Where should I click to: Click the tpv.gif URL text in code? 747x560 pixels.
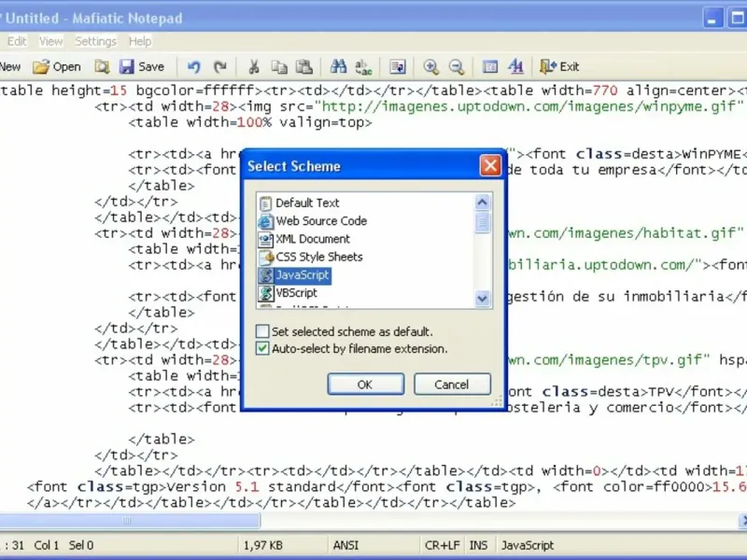[609, 359]
